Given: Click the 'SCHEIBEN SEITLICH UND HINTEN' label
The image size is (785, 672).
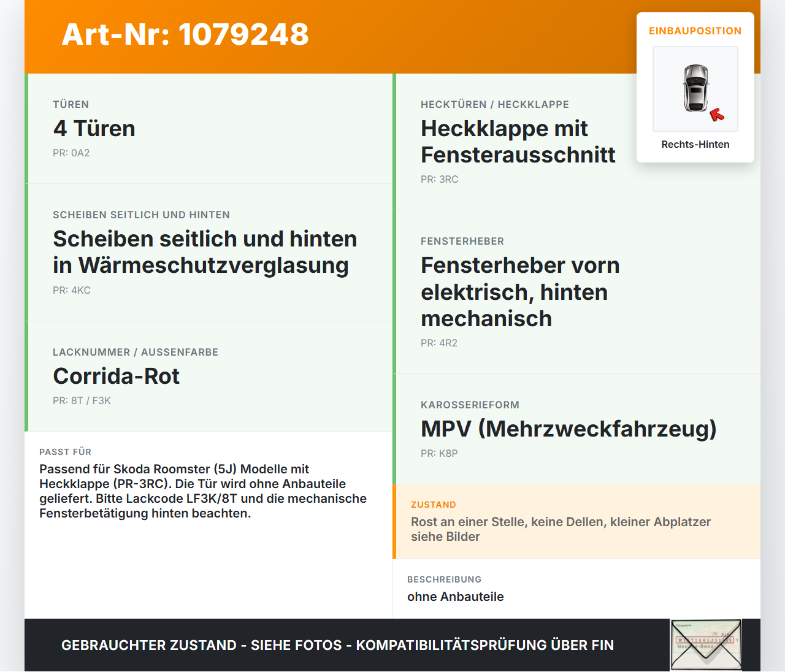Looking at the screenshot, I should 142,215.
